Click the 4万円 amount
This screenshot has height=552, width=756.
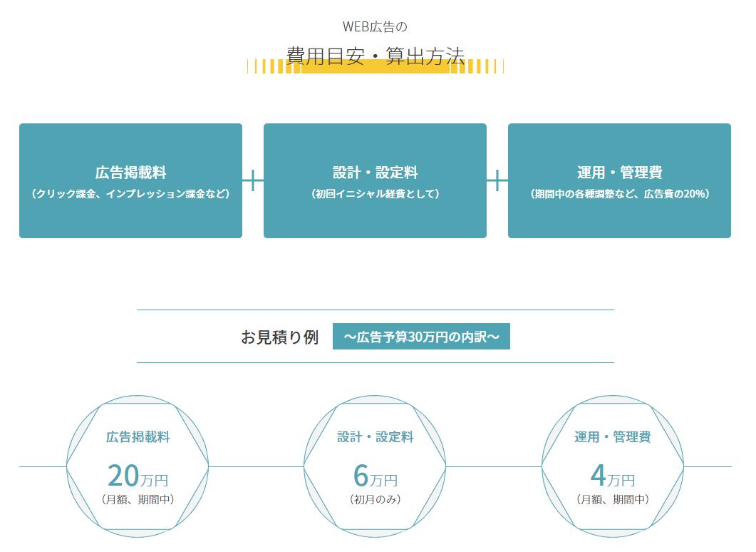pyautogui.click(x=613, y=476)
